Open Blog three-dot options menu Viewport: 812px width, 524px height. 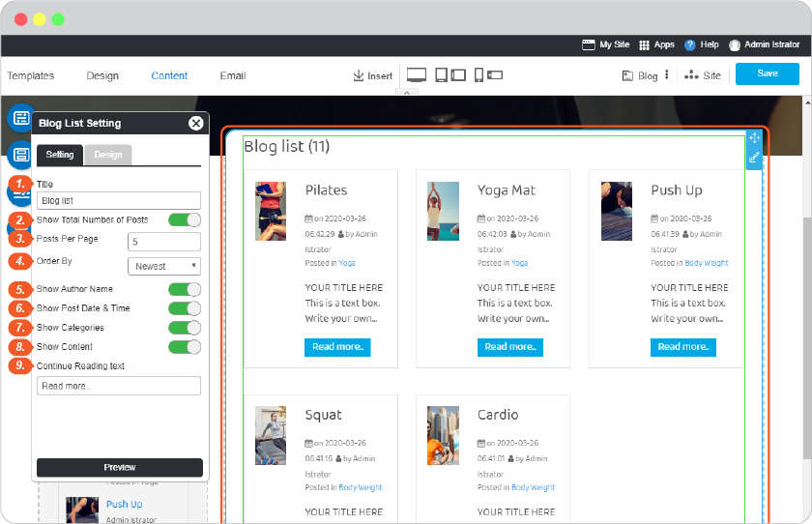point(666,74)
